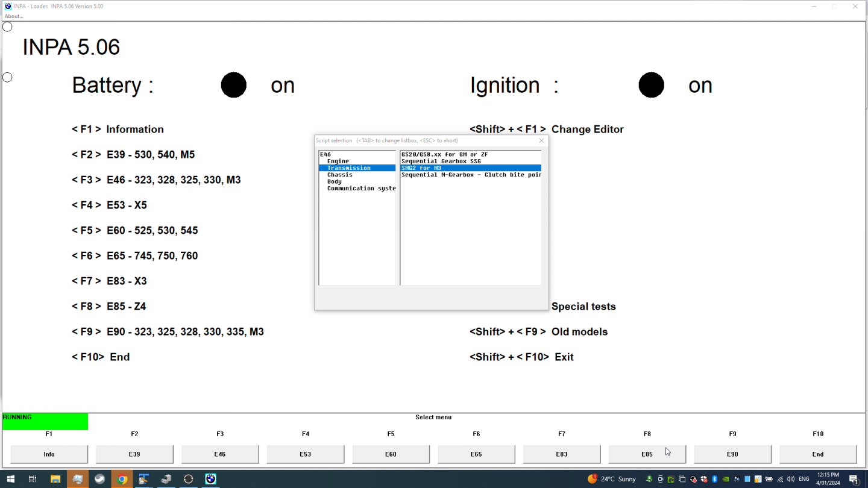Click '< F10> End' menu text
868x488 pixels.
101,357
